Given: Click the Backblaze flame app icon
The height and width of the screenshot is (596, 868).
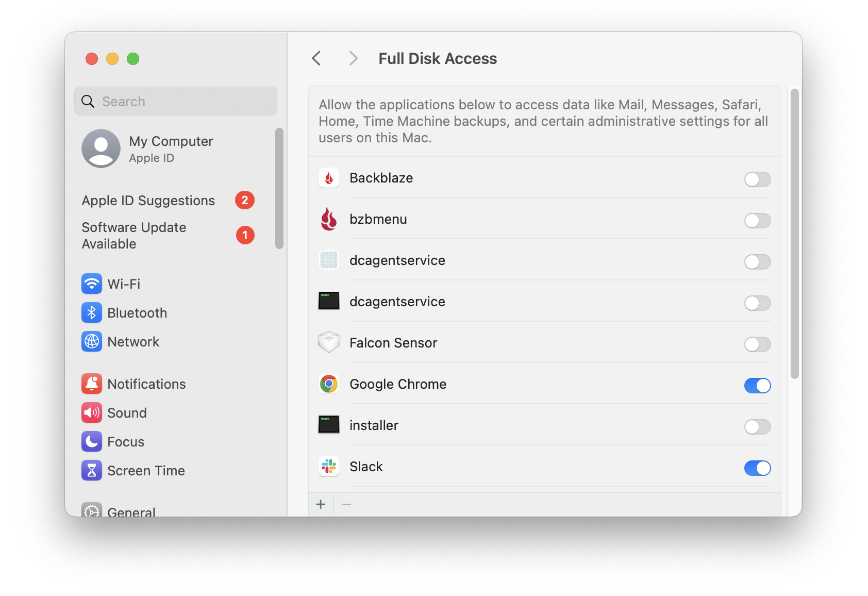Looking at the screenshot, I should pos(329,178).
